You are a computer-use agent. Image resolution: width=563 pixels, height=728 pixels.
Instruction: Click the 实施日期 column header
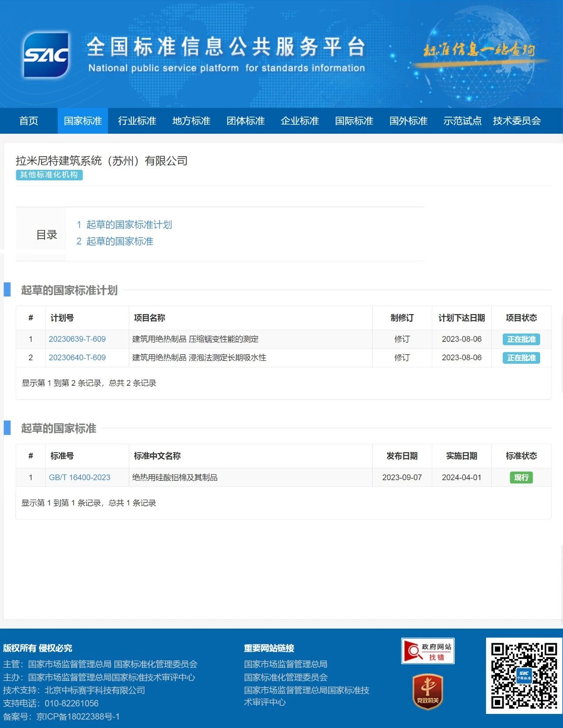click(x=461, y=456)
